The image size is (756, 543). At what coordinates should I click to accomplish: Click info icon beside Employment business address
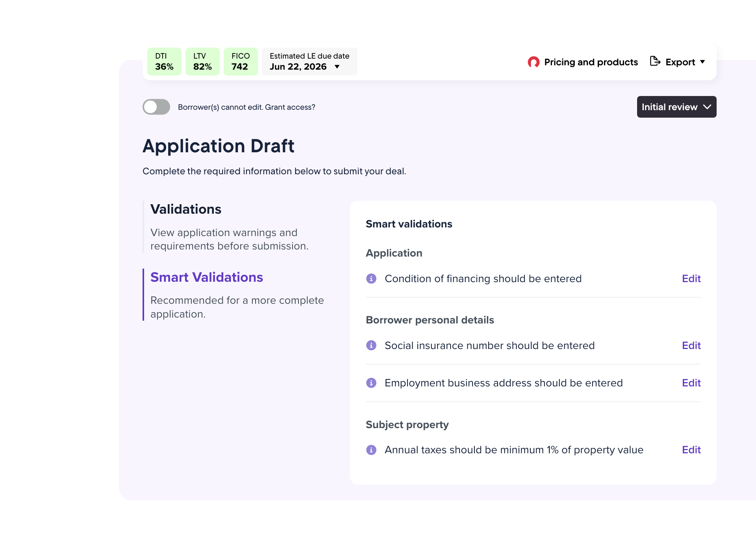[x=371, y=383]
